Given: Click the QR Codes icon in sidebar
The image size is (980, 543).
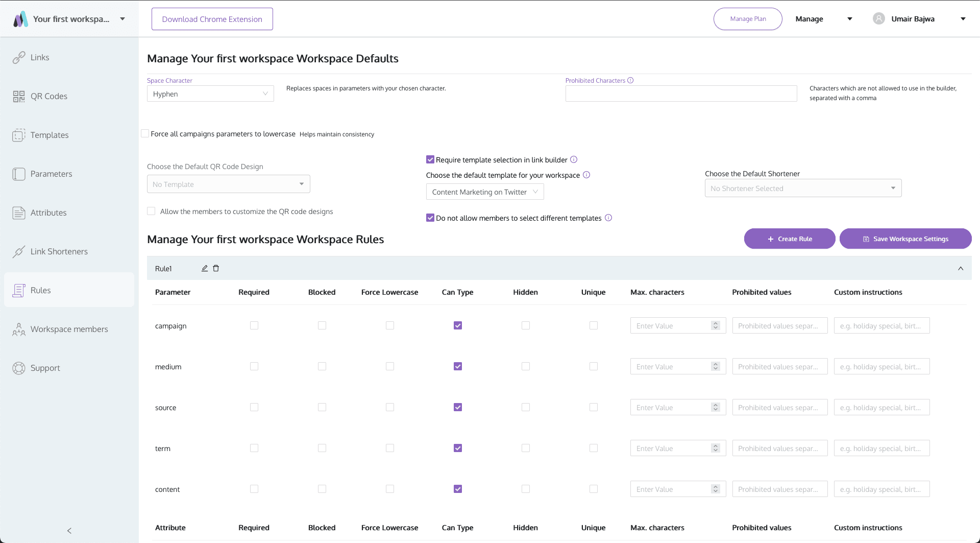Looking at the screenshot, I should [x=19, y=97].
